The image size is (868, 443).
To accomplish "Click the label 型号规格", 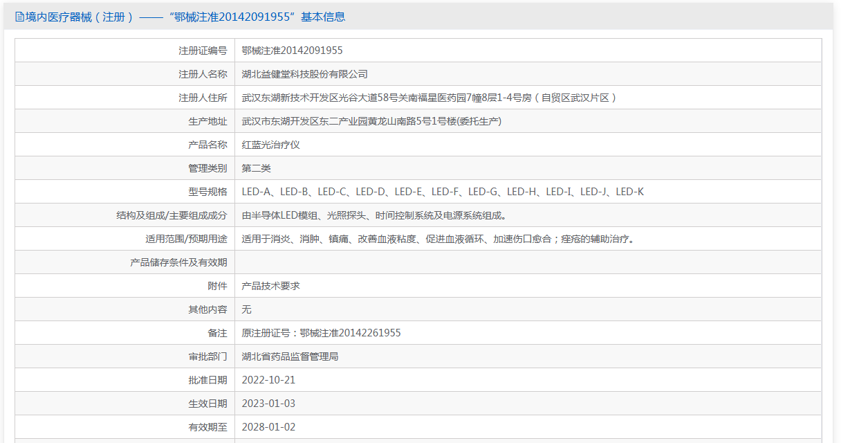I will point(207,192).
